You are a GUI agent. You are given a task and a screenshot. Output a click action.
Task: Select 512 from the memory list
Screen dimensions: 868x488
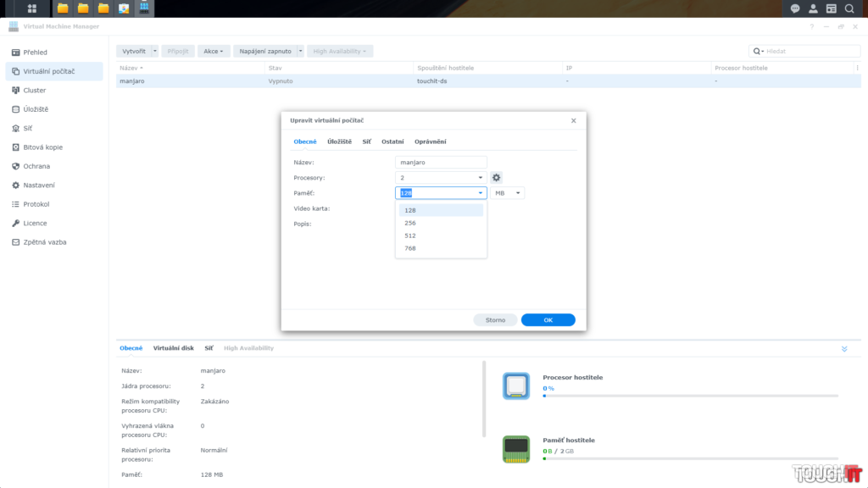[x=410, y=236]
